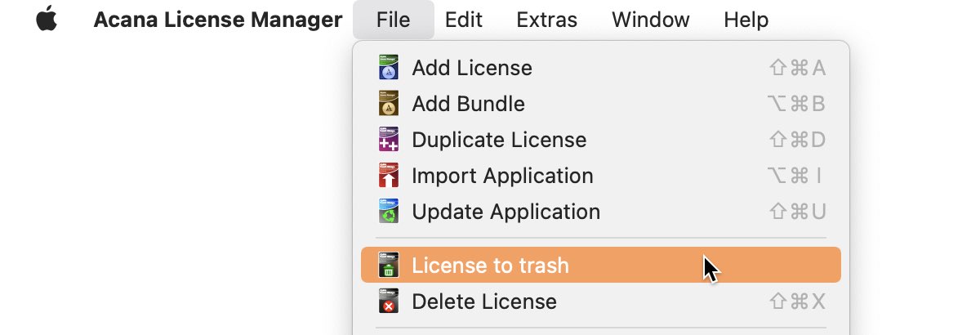The height and width of the screenshot is (335, 980).
Task: Choose Update Application in the menu
Action: click(x=601, y=212)
